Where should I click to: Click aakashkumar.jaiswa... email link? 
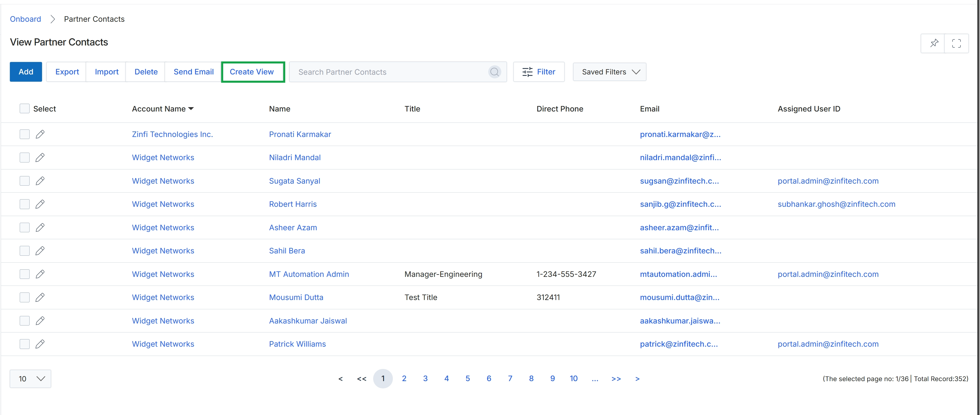pyautogui.click(x=680, y=321)
